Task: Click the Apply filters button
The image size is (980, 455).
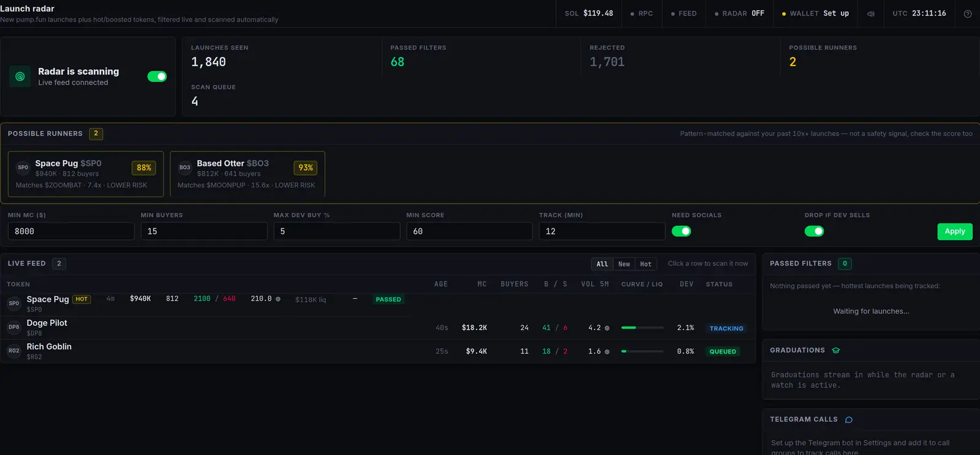Action: tap(955, 231)
